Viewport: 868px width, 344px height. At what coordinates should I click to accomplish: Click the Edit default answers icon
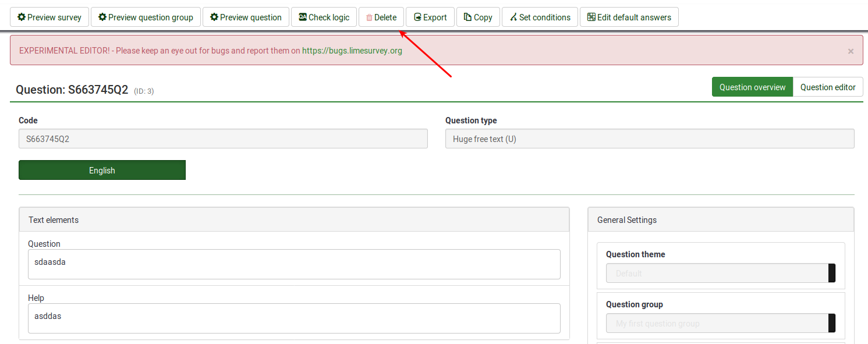[591, 17]
